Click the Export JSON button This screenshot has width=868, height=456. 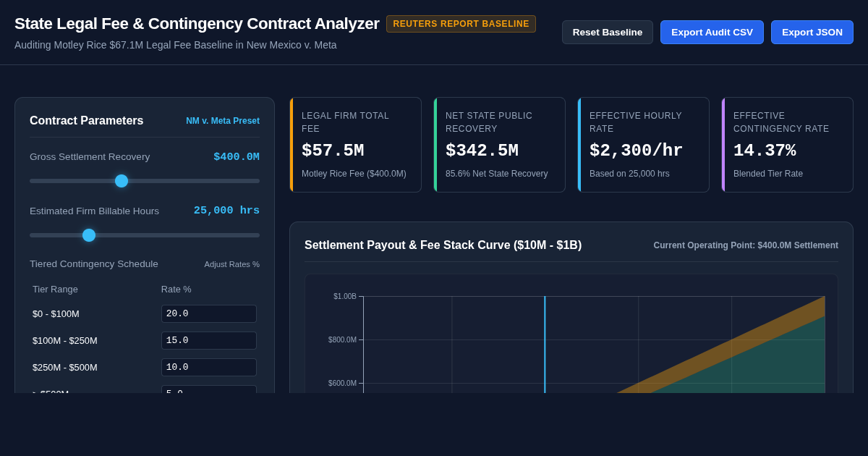click(812, 32)
